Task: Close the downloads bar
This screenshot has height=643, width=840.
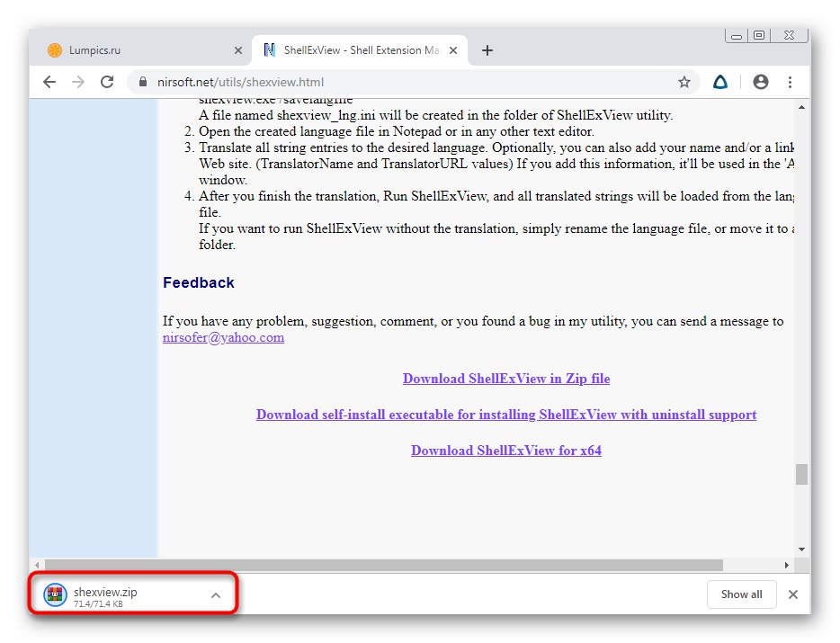Action: pyautogui.click(x=793, y=594)
